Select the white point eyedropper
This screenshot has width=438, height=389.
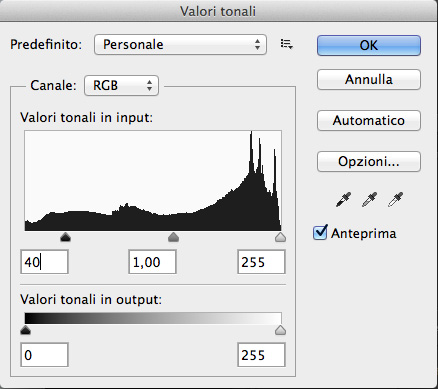tap(395, 199)
